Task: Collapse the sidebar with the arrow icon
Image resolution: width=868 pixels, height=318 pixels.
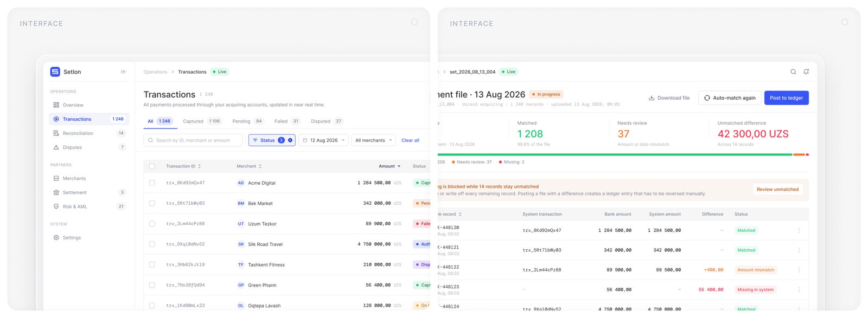Action: point(124,72)
